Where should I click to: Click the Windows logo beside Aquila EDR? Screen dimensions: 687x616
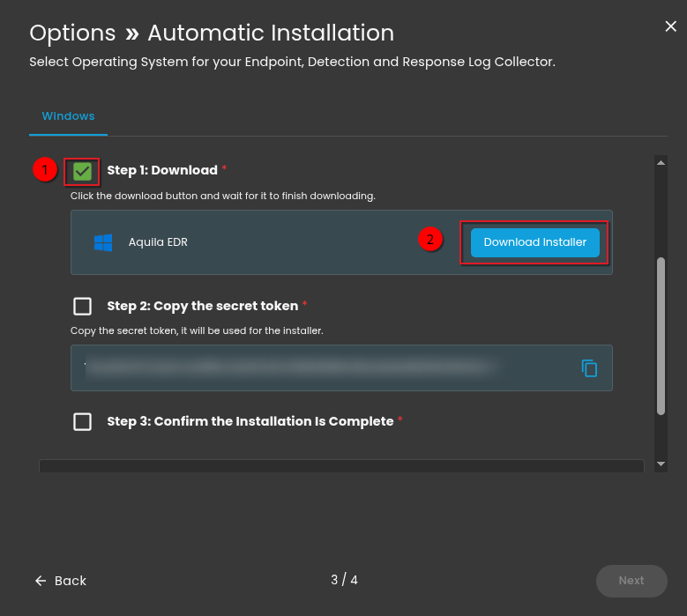coord(103,242)
